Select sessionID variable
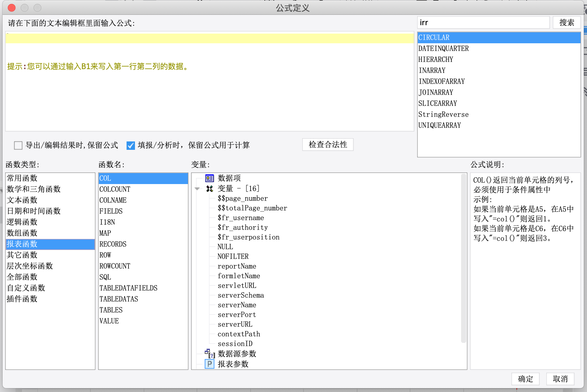This screenshot has width=587, height=392. point(235,344)
